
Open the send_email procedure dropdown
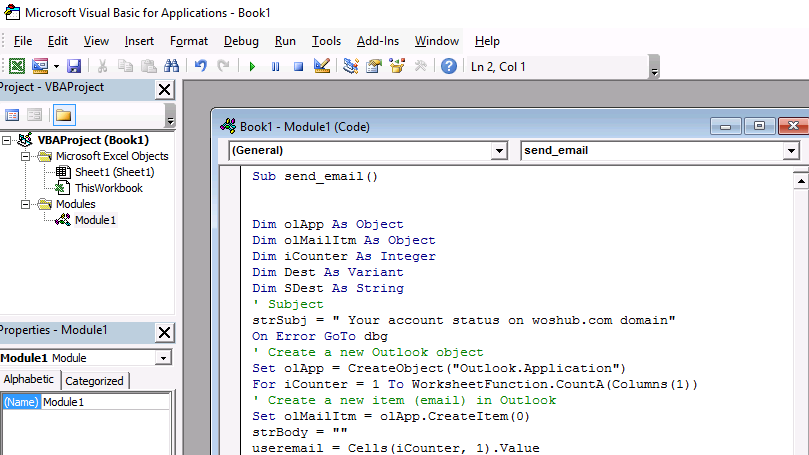pyautogui.click(x=790, y=151)
